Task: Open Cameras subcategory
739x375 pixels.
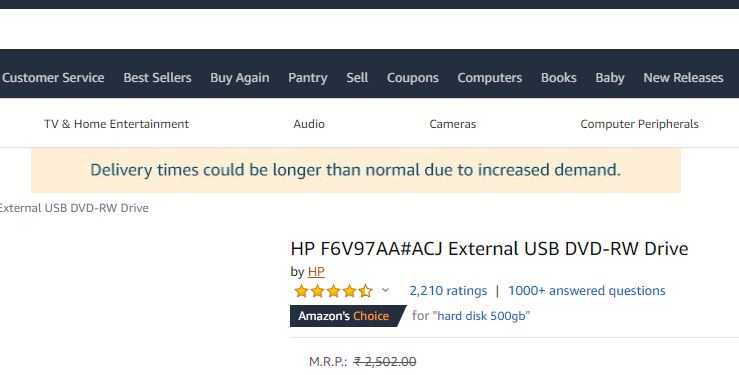Action: 452,124
